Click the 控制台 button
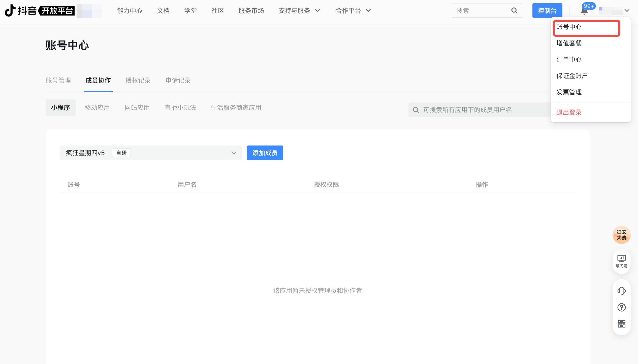The width and height of the screenshot is (638, 364). pos(547,11)
